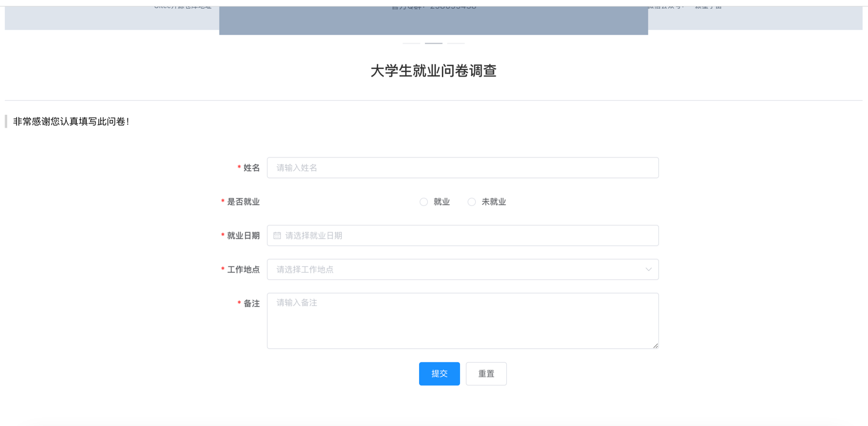Viewport: 868px width, 426px height.
Task: Focus the 请输入备注 textarea
Action: pyautogui.click(x=463, y=321)
